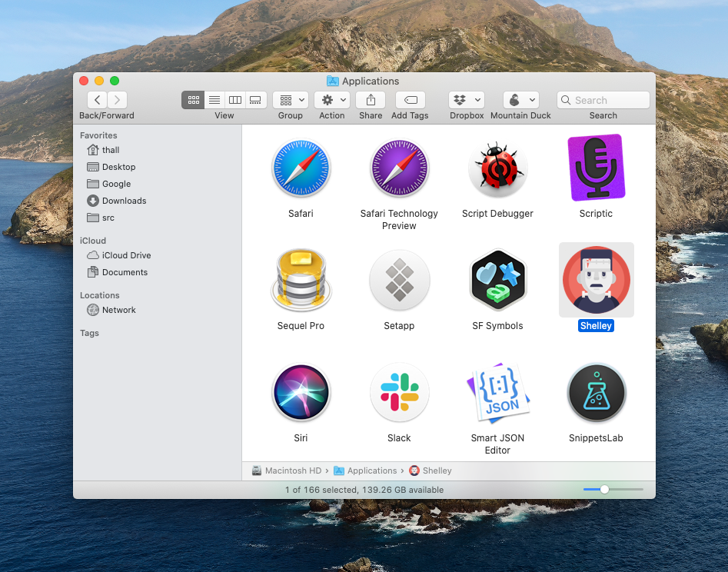728x572 pixels.
Task: Select iCloud Drive in sidebar
Action: [x=126, y=255]
